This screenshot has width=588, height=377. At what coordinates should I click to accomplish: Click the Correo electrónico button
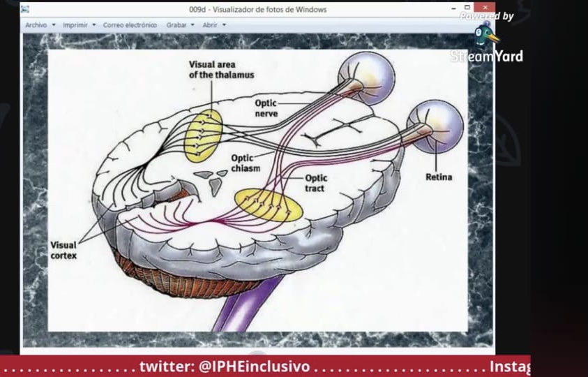pos(130,25)
